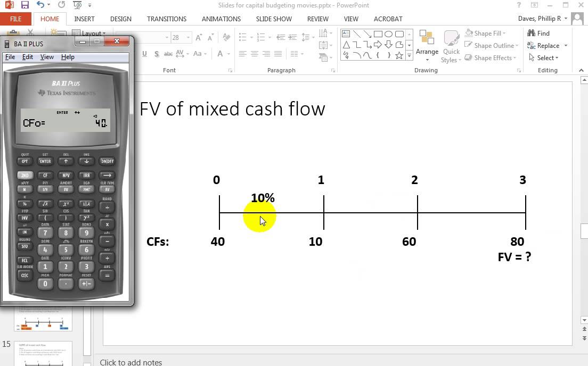Viewport: 588px width, 366px height.
Task: Switch to the SLIDE SHOW ribbon tab
Action: pos(274,19)
